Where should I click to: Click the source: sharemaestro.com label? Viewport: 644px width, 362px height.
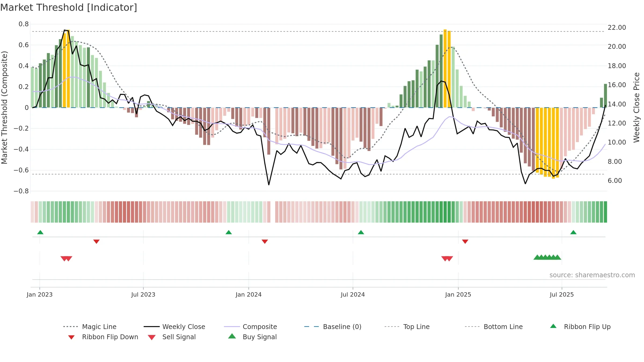[592, 275]
